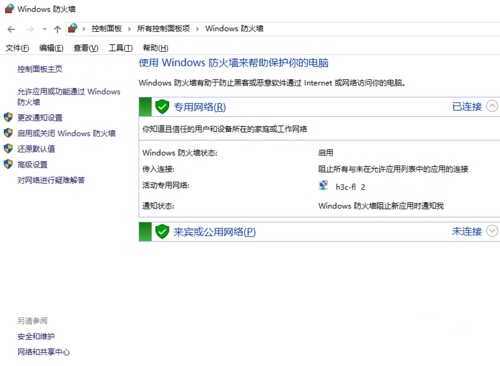
Task: Click the active network name h3c-fl 2
Action: click(350, 187)
